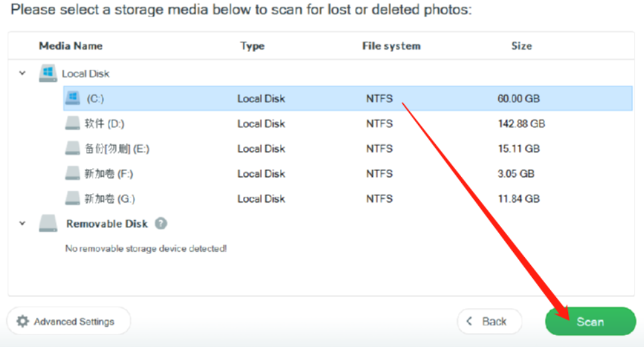Collapse the Removable Disk group
The height and width of the screenshot is (347, 644).
[23, 224]
